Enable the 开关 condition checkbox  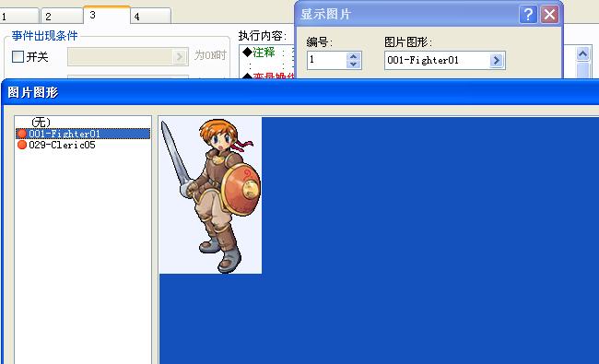tap(18, 57)
